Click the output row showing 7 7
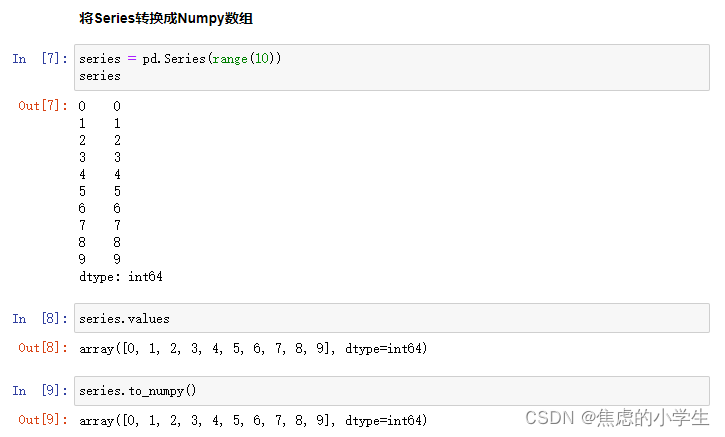The width and height of the screenshot is (725, 437). (x=99, y=225)
